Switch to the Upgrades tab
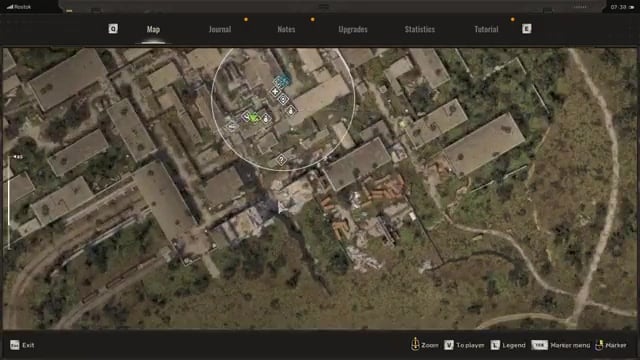The width and height of the screenshot is (640, 360). [x=353, y=29]
